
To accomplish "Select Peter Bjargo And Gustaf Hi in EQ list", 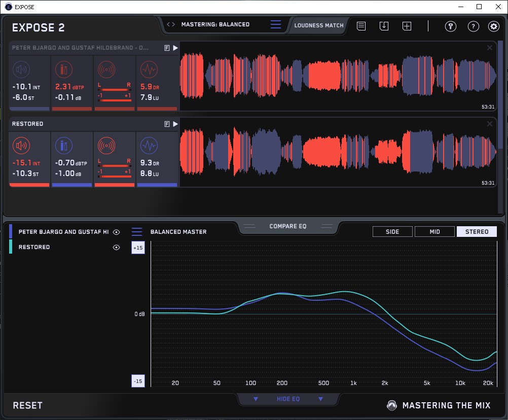I will tap(63, 232).
